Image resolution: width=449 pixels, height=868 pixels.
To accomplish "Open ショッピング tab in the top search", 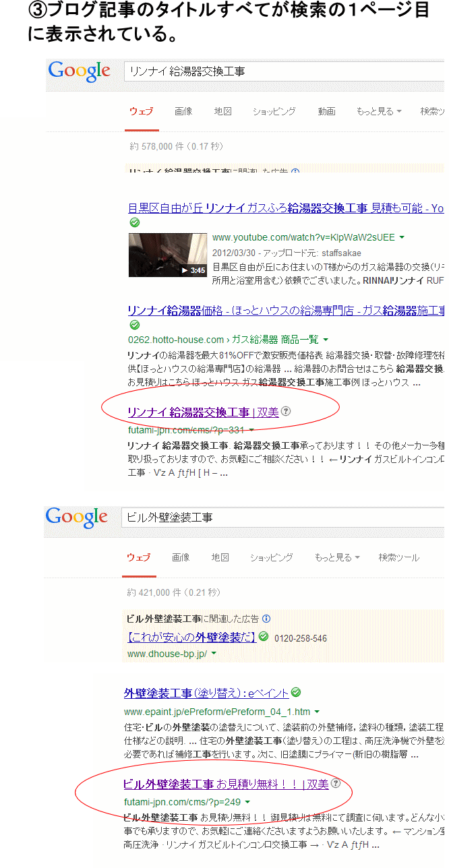I will (274, 111).
